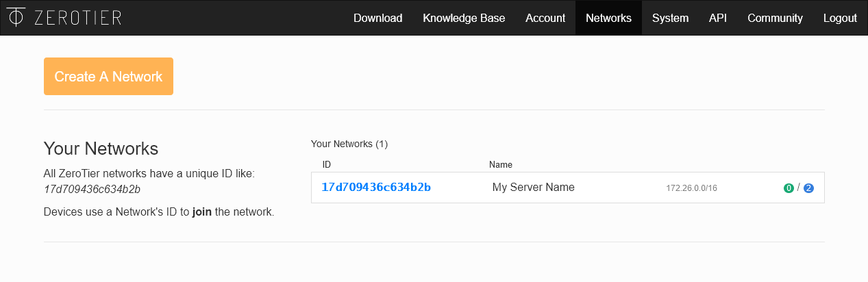
Task: Open the Download page
Action: pyautogui.click(x=377, y=18)
